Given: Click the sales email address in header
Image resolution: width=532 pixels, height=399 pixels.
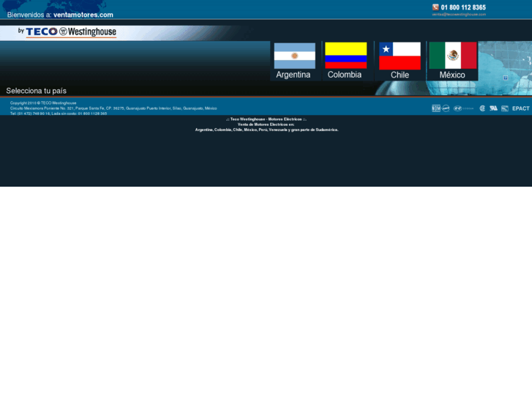Looking at the screenshot, I should 459,15.
